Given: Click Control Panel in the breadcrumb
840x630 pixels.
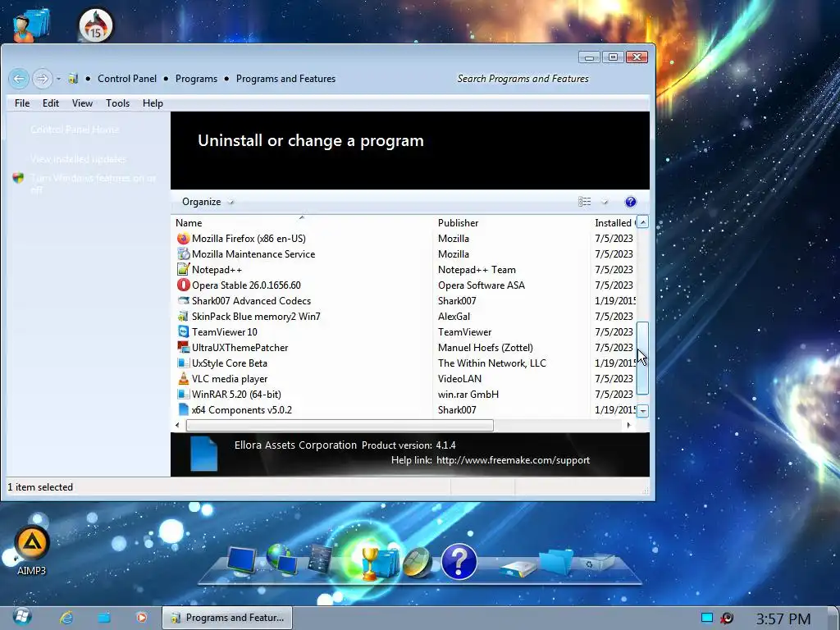Looking at the screenshot, I should coord(127,79).
